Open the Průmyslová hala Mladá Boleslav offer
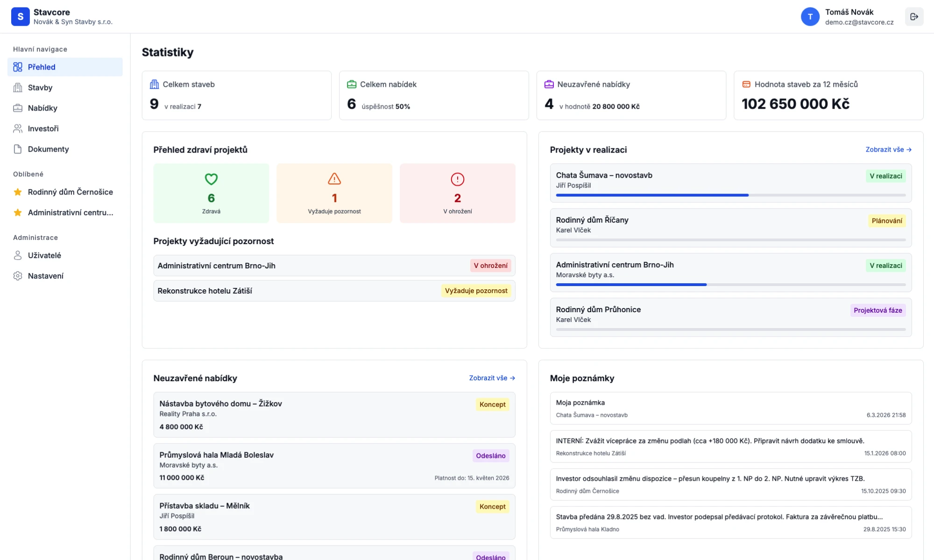This screenshot has width=934, height=560. [x=334, y=466]
